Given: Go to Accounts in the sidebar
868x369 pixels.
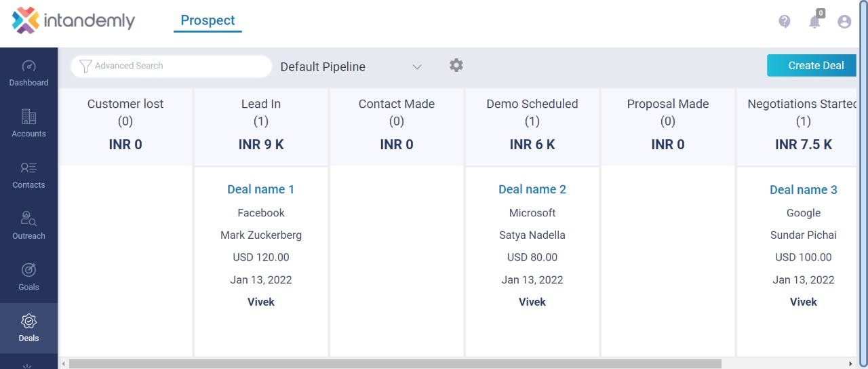Looking at the screenshot, I should (x=28, y=117).
